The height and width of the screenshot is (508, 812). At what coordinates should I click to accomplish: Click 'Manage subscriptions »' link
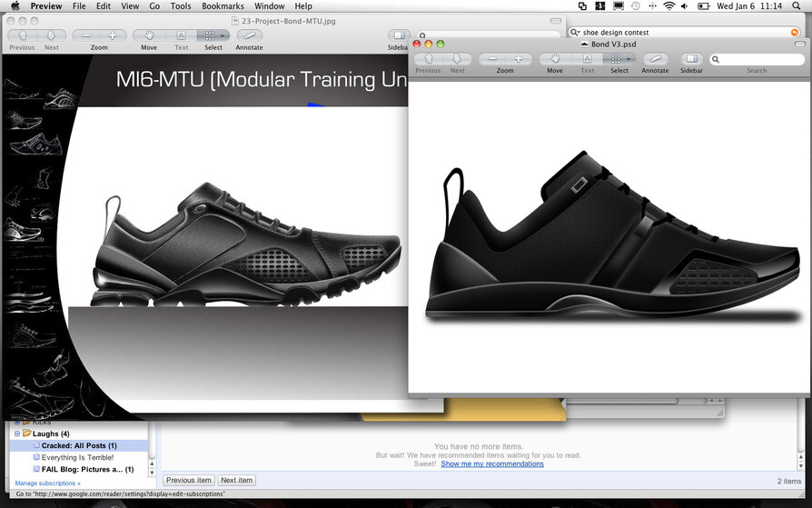tap(47, 483)
